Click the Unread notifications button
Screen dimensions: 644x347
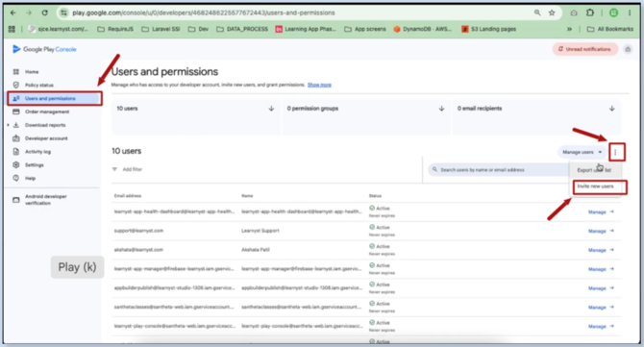584,49
